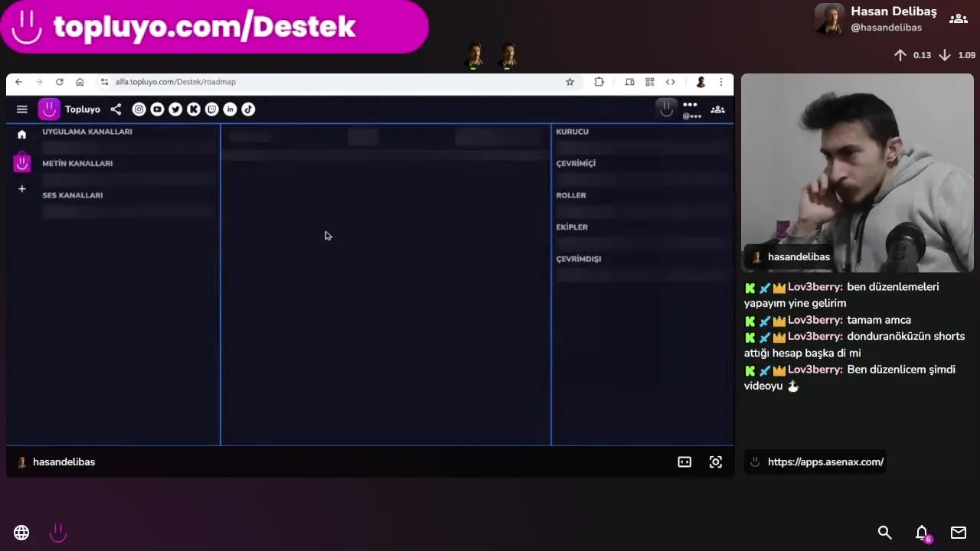Image resolution: width=980 pixels, height=551 pixels.
Task: Reload the page with browser refresh icon
Action: (59, 82)
